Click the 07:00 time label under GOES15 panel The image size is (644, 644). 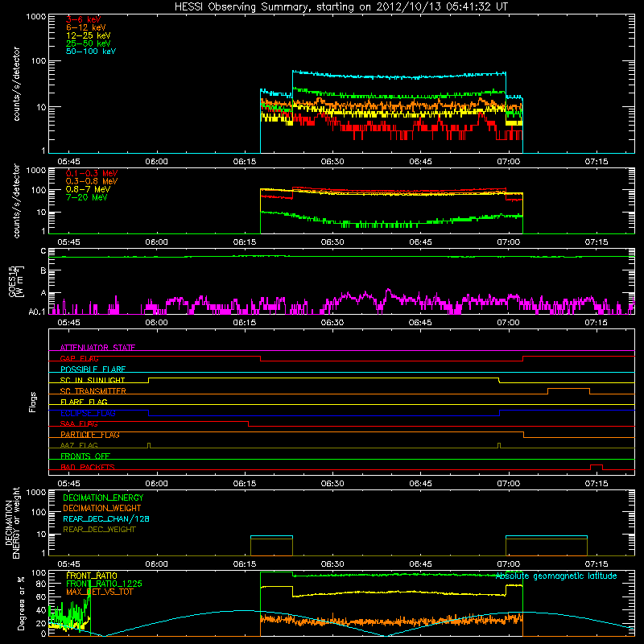click(x=509, y=323)
